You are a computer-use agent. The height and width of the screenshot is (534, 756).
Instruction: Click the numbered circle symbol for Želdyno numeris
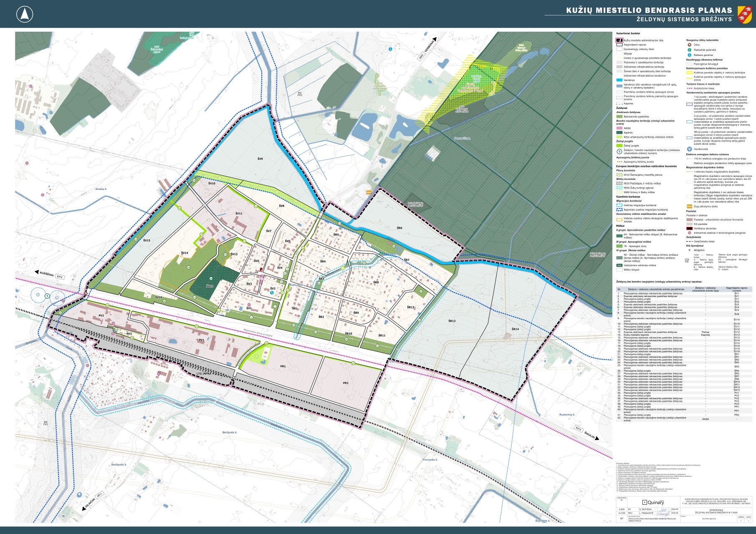coord(619,151)
